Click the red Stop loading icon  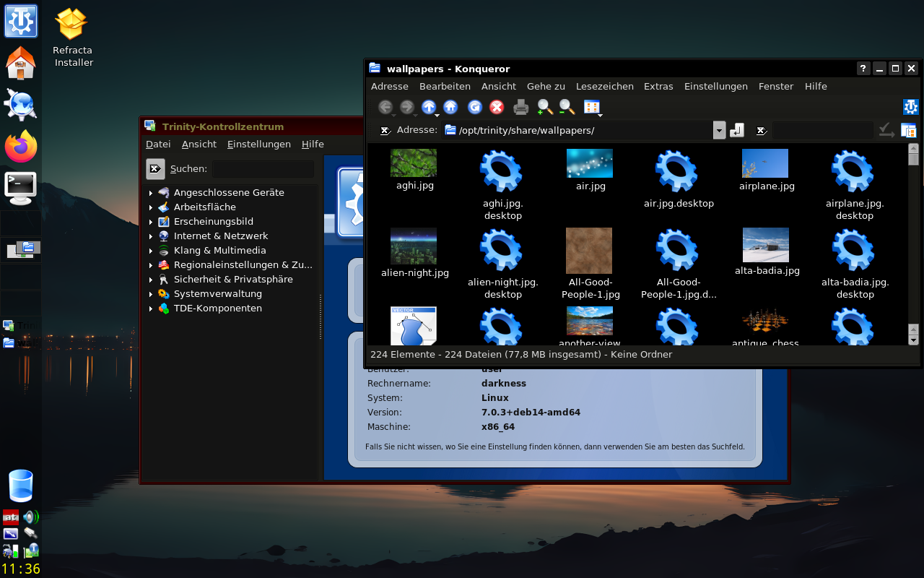[x=497, y=107]
